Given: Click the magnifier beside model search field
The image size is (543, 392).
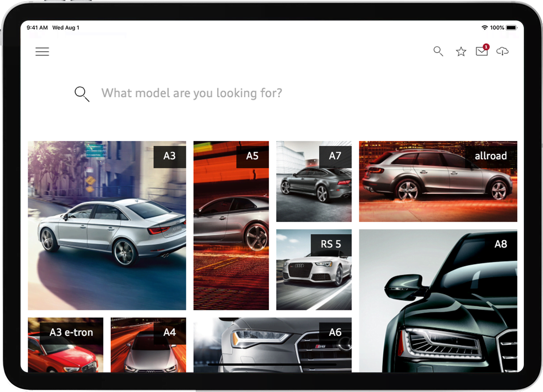Looking at the screenshot, I should (82, 94).
